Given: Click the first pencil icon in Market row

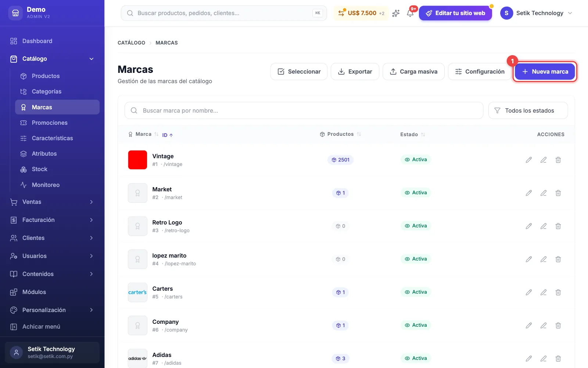Looking at the screenshot, I should [528, 193].
